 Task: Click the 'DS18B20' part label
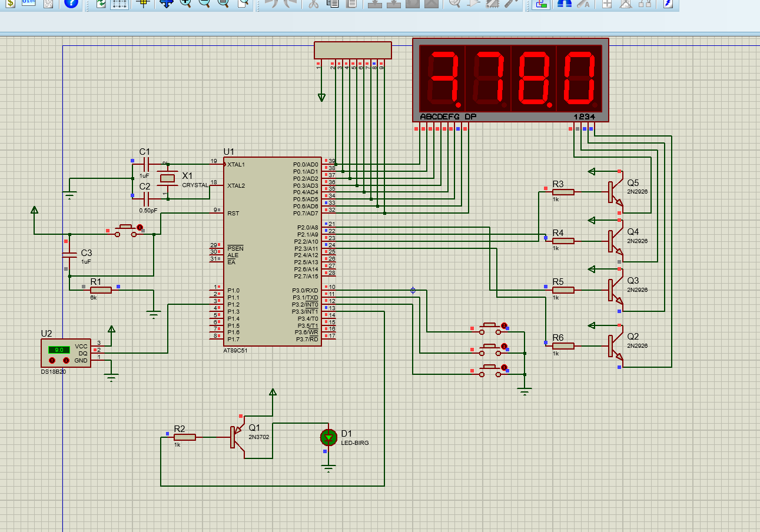[54, 371]
